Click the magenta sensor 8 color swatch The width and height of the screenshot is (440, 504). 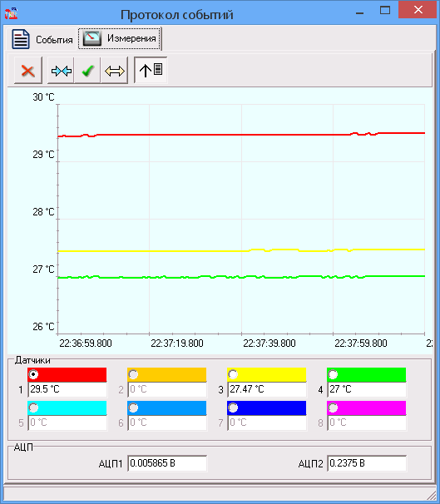(367, 408)
